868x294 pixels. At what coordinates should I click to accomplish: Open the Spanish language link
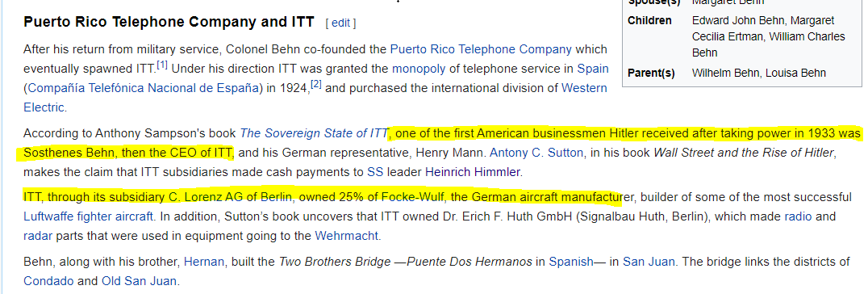point(570,261)
